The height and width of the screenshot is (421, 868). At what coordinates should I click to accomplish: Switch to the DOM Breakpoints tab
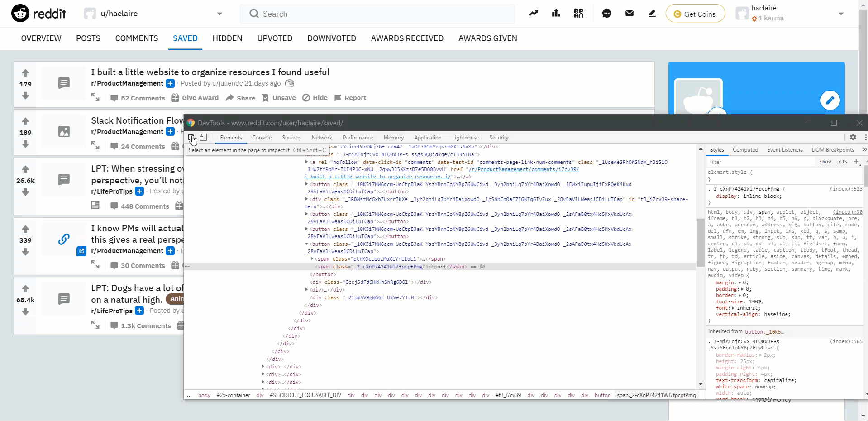pyautogui.click(x=833, y=150)
